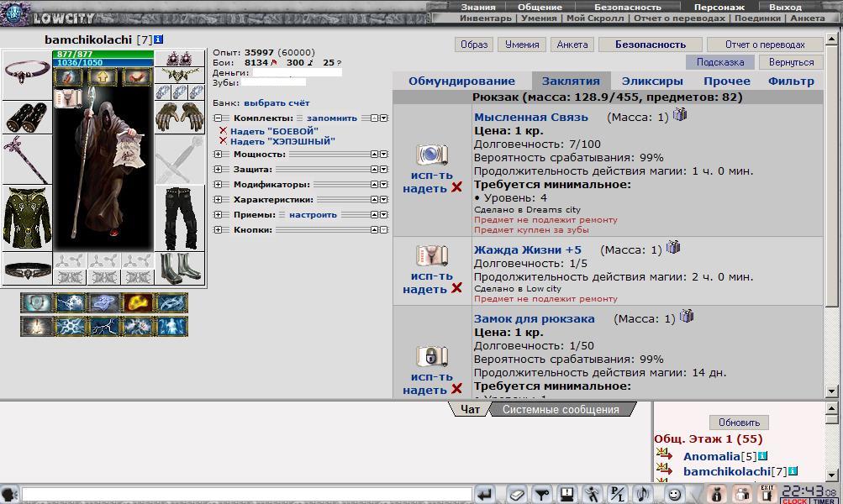Open the Фильтр tab
Image resolution: width=843 pixels, height=504 pixels.
(x=792, y=81)
